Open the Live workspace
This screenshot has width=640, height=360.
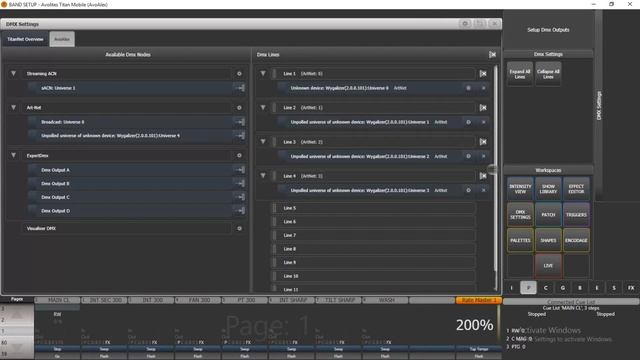tap(548, 266)
